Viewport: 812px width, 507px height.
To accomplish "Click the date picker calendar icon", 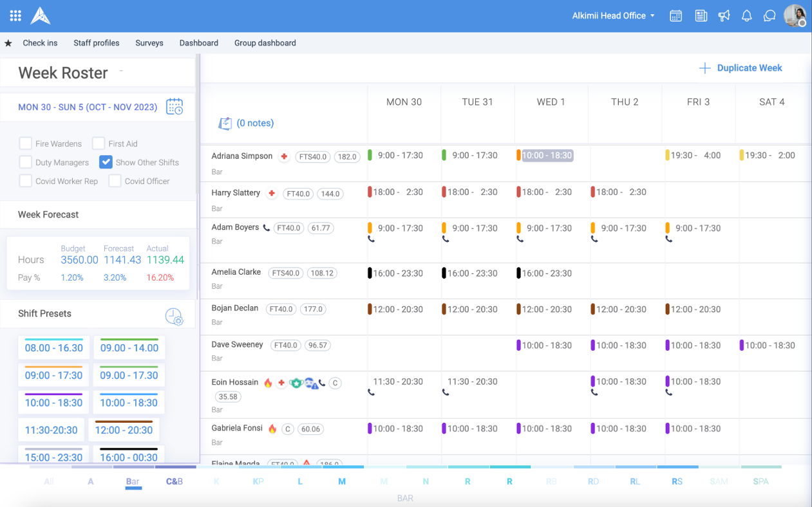I will click(175, 107).
